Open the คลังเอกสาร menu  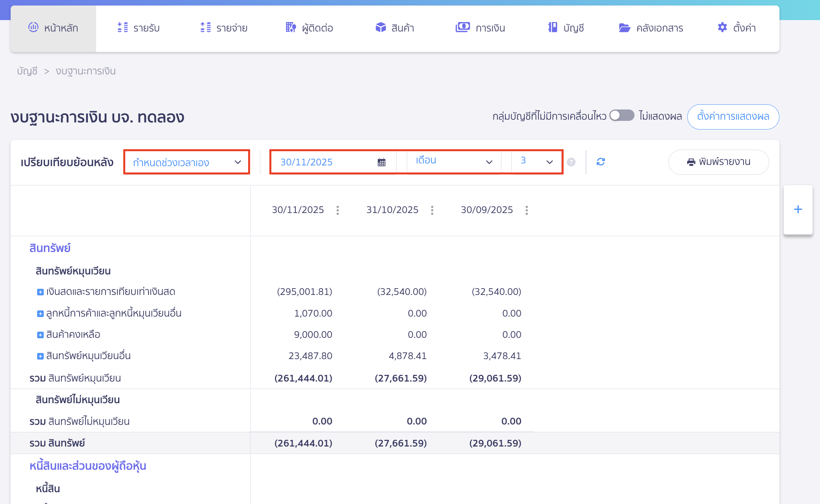(x=651, y=28)
